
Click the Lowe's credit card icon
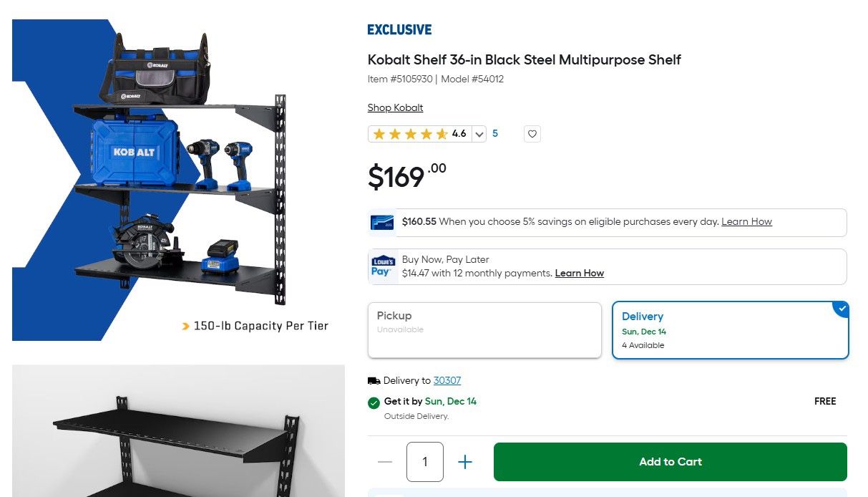click(382, 222)
